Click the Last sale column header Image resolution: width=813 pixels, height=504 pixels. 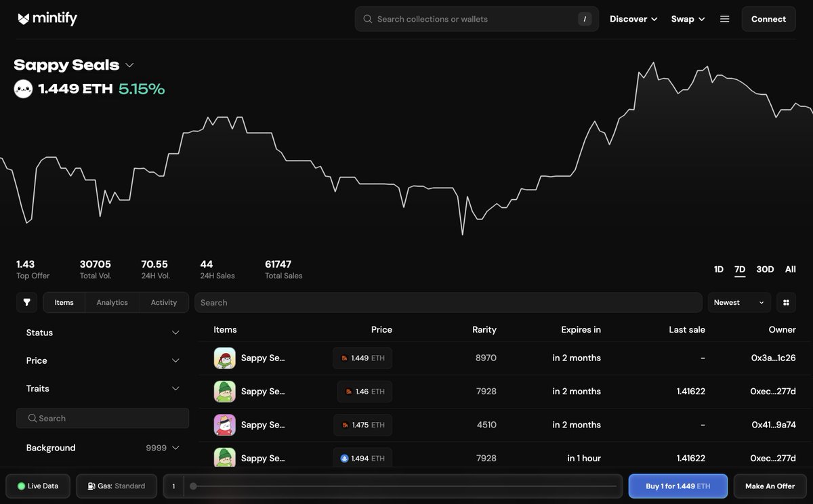pyautogui.click(x=687, y=330)
